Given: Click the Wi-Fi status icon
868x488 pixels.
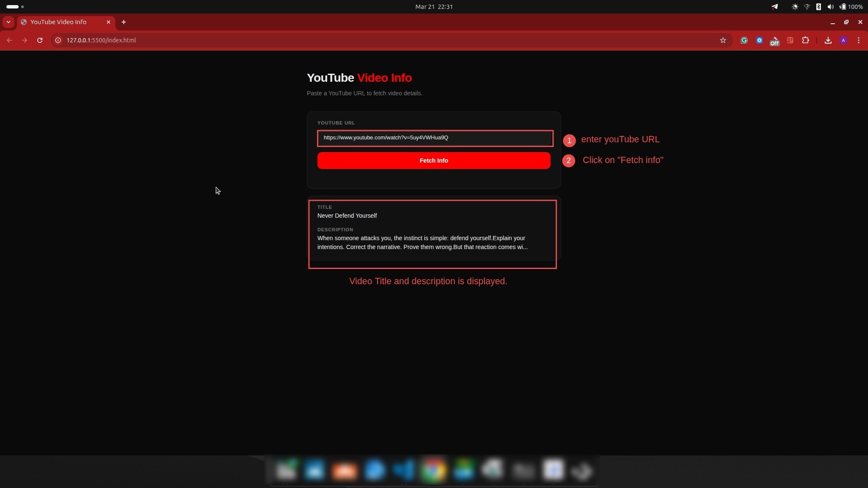Looking at the screenshot, I should 807,7.
